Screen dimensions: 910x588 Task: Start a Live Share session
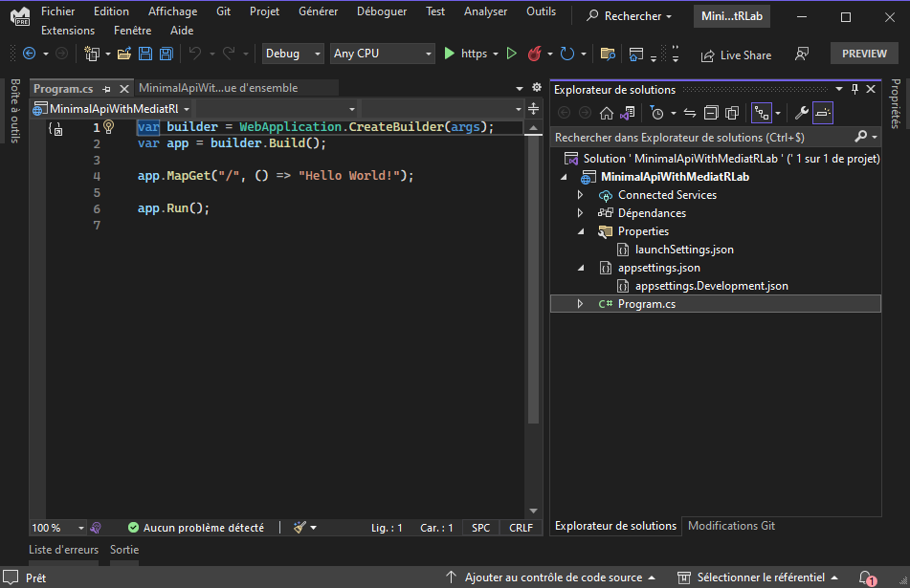pos(736,54)
